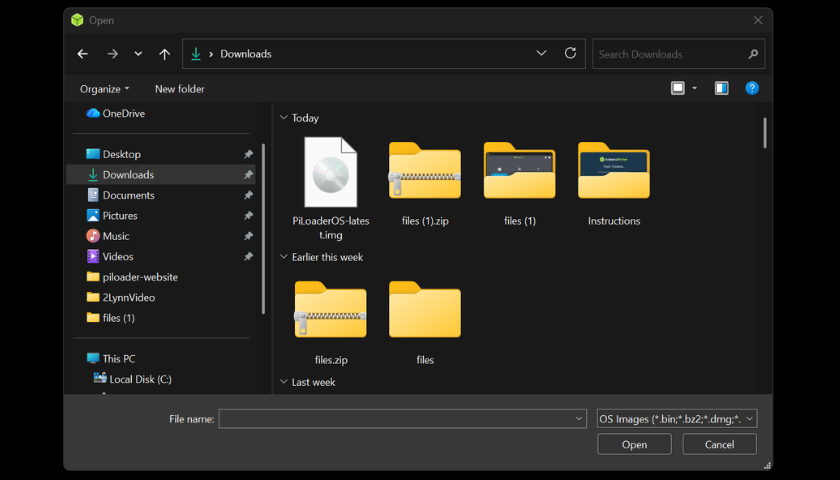Toggle the preview pane
The height and width of the screenshot is (480, 840).
pyautogui.click(x=722, y=88)
